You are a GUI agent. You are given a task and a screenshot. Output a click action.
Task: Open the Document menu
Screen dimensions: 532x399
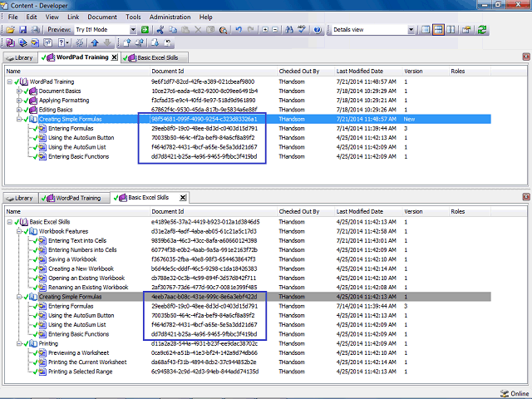pos(102,17)
